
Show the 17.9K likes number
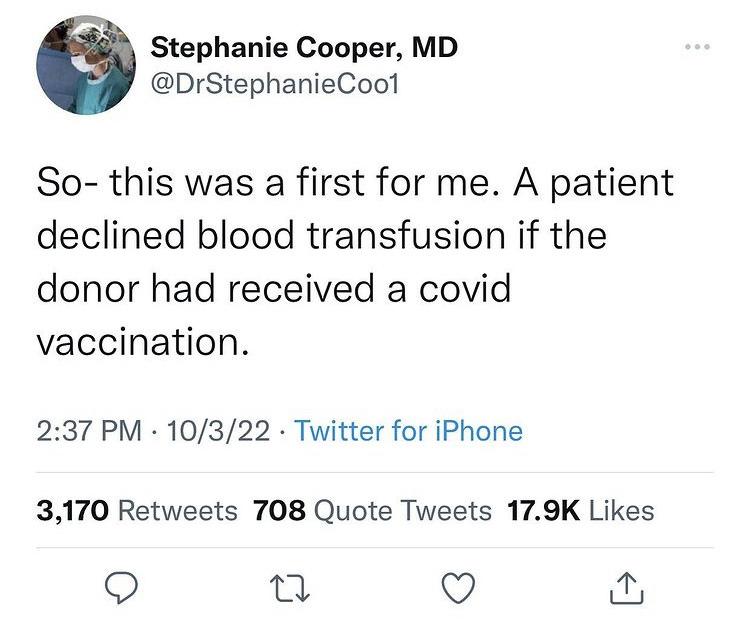[x=543, y=511]
